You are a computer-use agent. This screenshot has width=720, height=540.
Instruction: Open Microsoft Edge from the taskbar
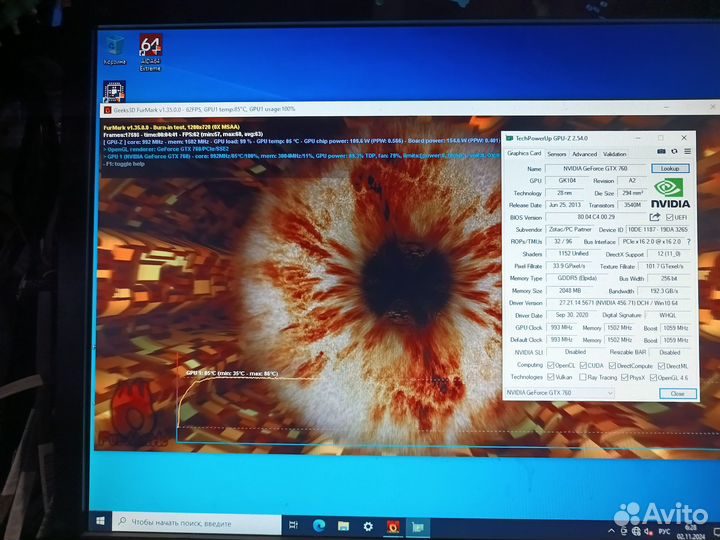click(319, 524)
